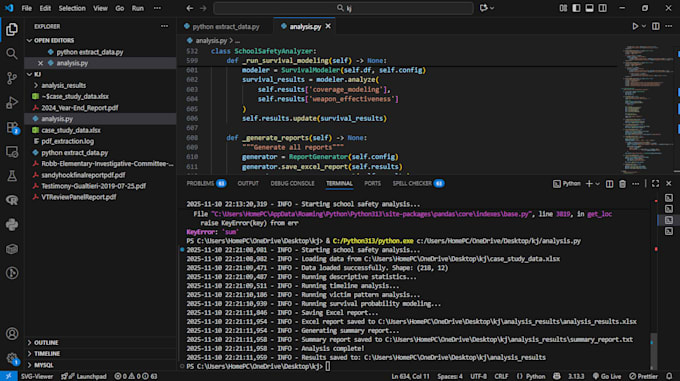Open new terminal profile dropdown

click(598, 184)
